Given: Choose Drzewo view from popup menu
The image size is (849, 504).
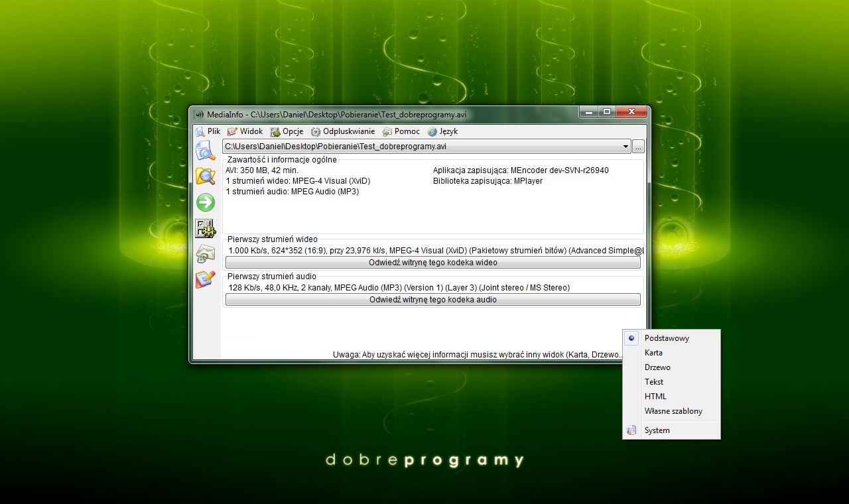Looking at the screenshot, I should point(671,367).
